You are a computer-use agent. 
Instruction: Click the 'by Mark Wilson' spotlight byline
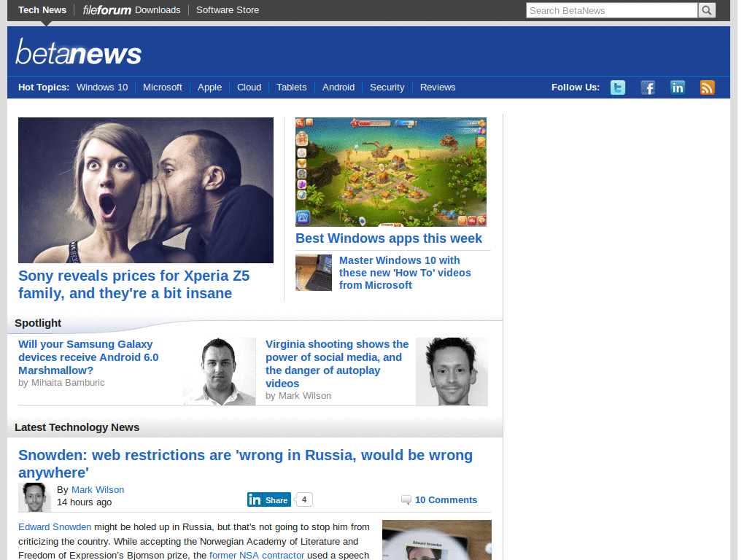pos(298,396)
